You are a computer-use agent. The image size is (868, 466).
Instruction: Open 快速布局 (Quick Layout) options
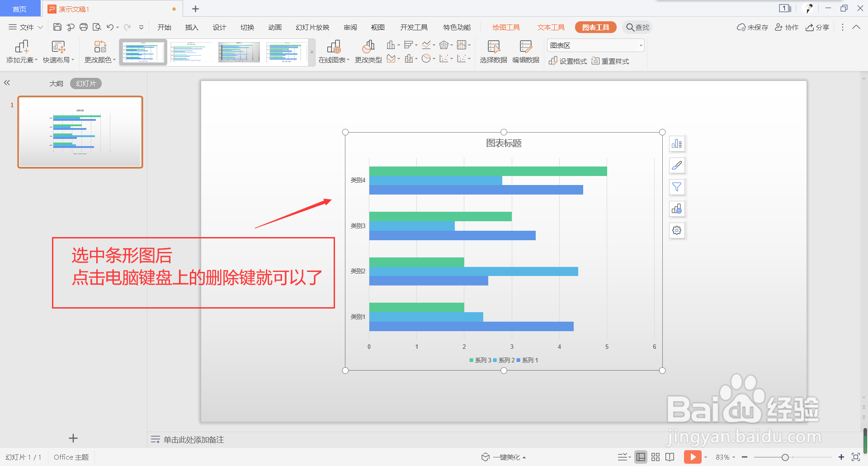pos(58,52)
